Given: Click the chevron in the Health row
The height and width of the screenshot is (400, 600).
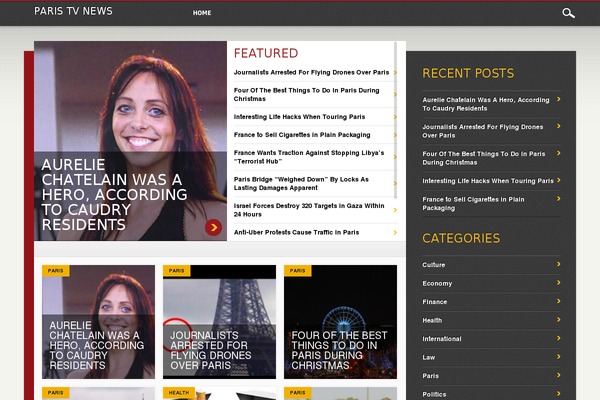Looking at the screenshot, I should pyautogui.click(x=559, y=320).
